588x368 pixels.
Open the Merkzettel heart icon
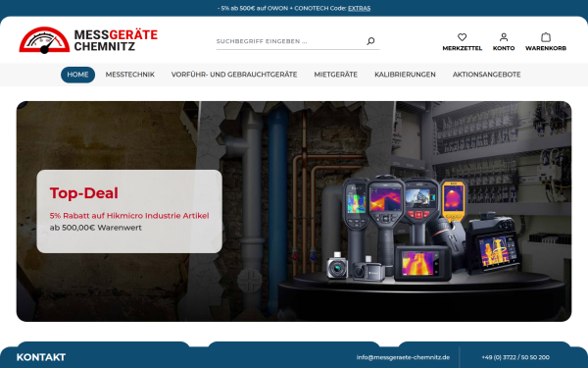462,37
